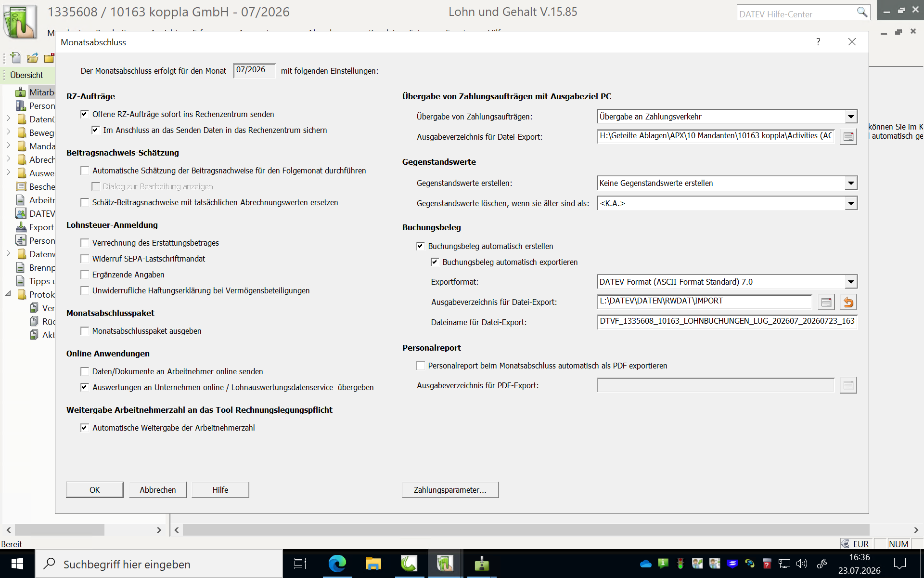Click the network tray icon
Image resolution: width=924 pixels, height=578 pixels.
tap(784, 564)
